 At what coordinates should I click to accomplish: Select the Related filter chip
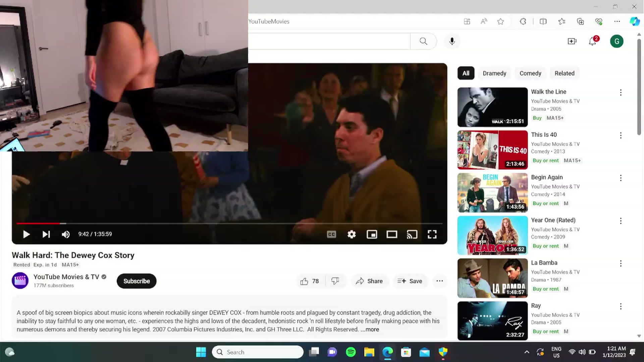tap(565, 73)
